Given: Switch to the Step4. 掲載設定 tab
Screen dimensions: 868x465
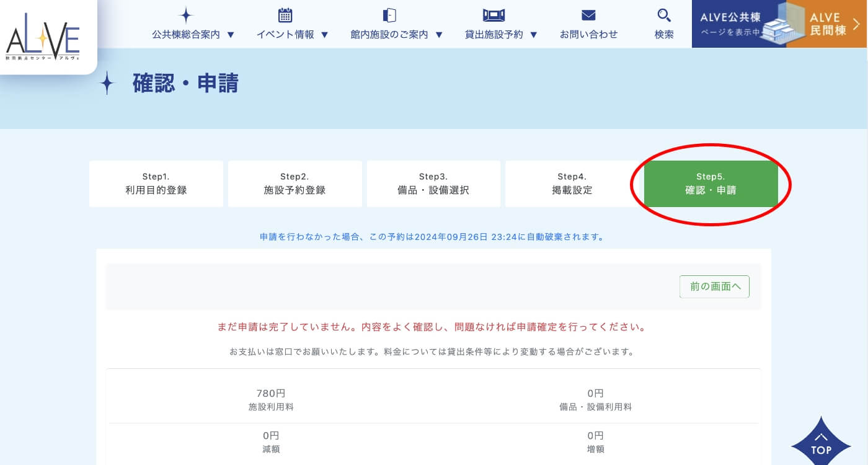Looking at the screenshot, I should click(572, 184).
